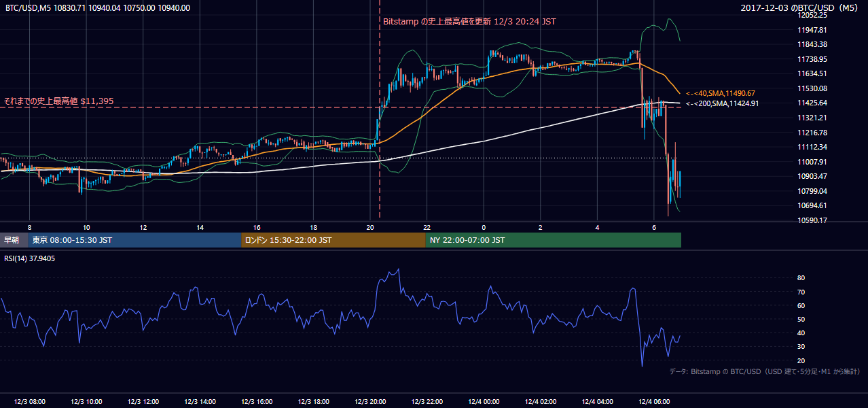Click price axis value 10799.04

812,191
